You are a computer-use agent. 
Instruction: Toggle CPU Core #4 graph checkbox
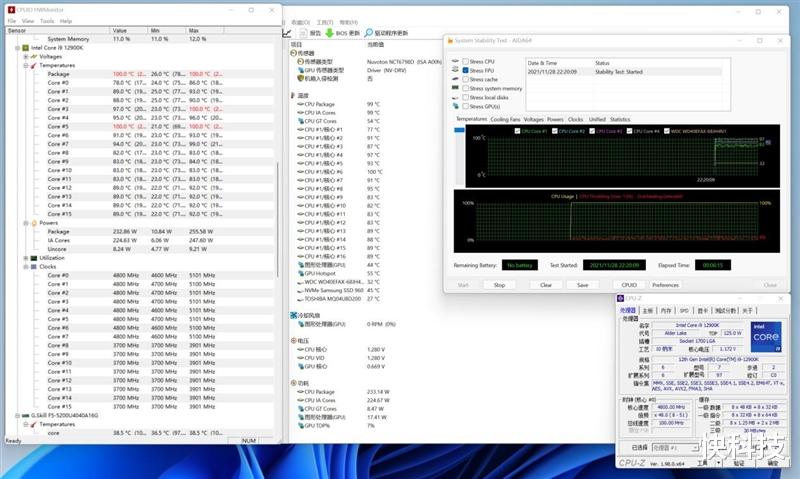point(629,131)
